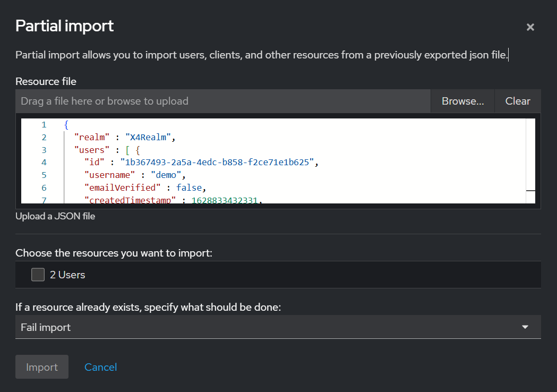This screenshot has width=557, height=392.
Task: Click the "users" key in JSON
Action: (92, 150)
